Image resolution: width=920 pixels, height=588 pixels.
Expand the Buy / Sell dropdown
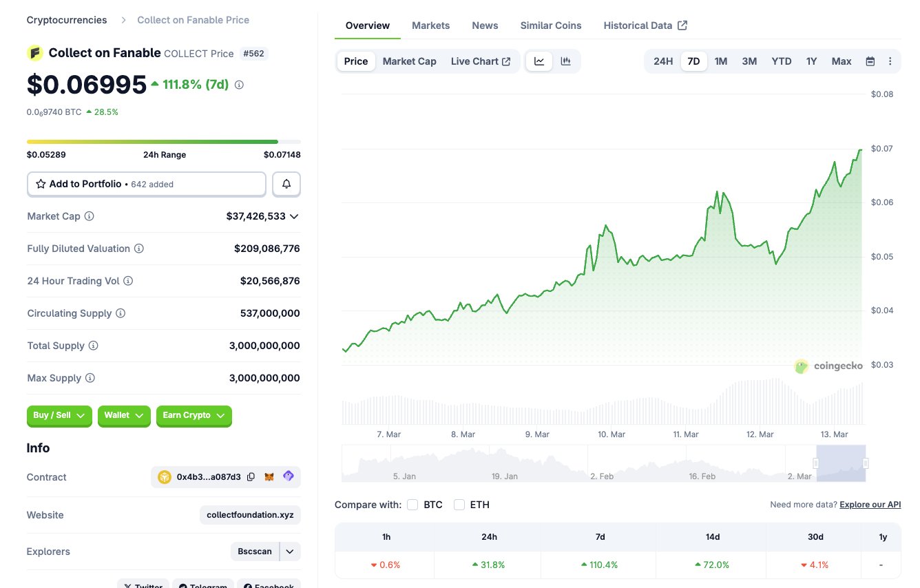click(x=59, y=415)
